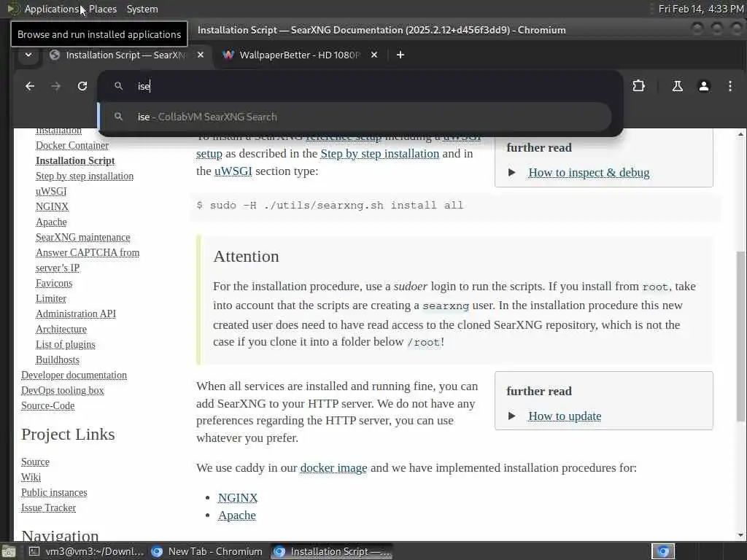Follow the 'Step by step installation' body link

tap(379, 153)
